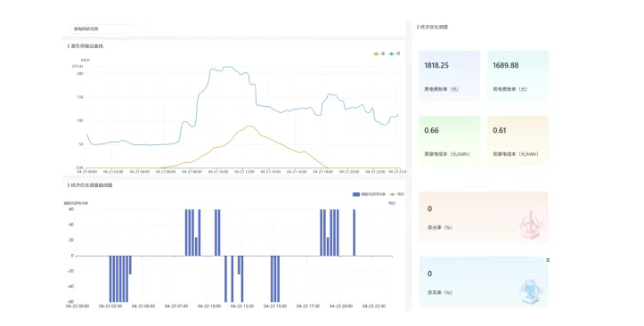Toggle the blue bar 储能充放电功率 legend

pyautogui.click(x=370, y=194)
